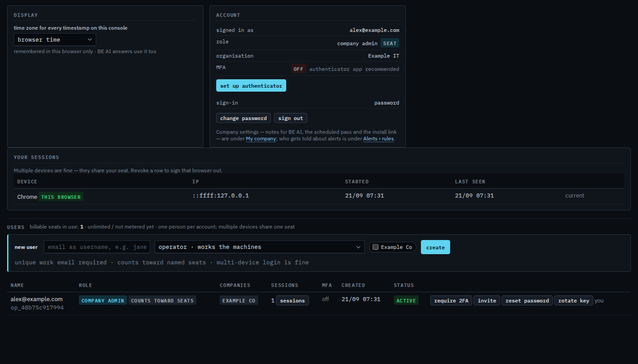Click the current session label
This screenshot has height=364, width=638.
[x=575, y=196]
